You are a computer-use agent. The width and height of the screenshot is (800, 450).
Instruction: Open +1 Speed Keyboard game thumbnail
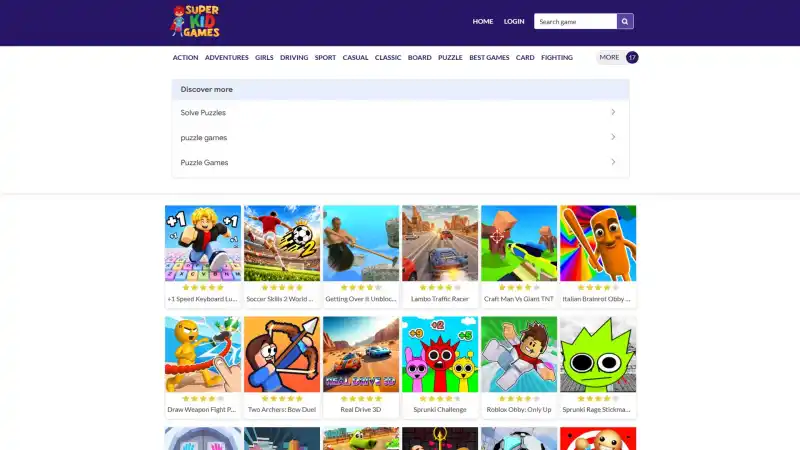tap(203, 243)
